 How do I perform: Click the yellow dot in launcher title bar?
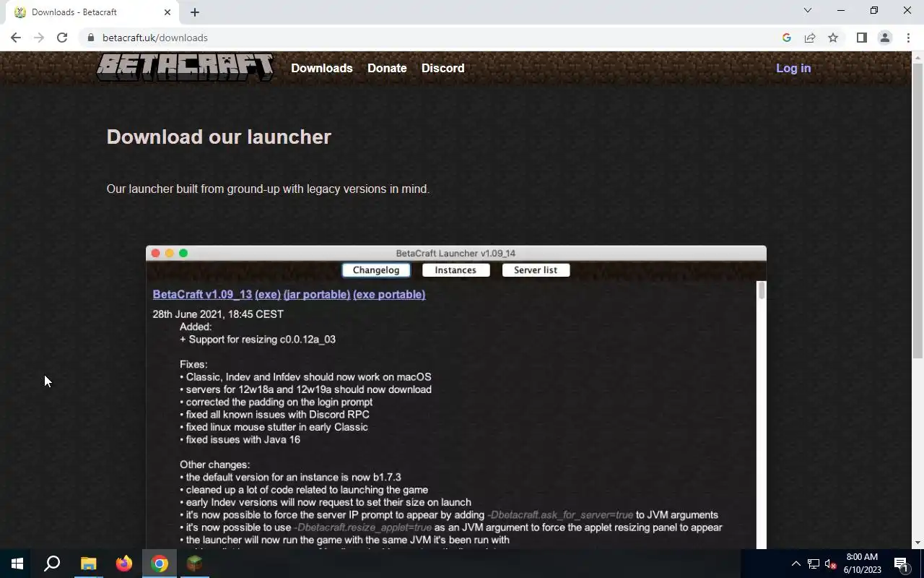(x=170, y=253)
